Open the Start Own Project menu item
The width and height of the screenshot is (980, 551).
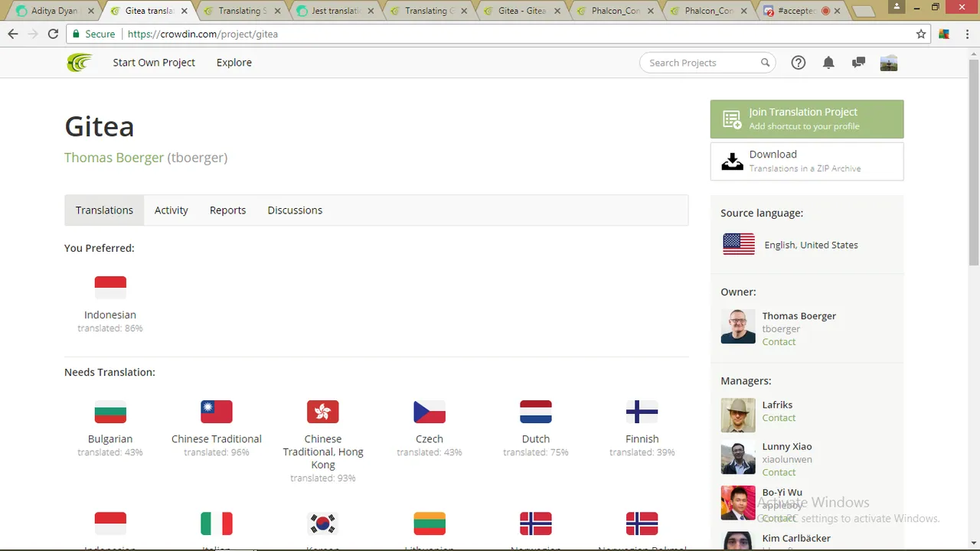[x=154, y=63]
